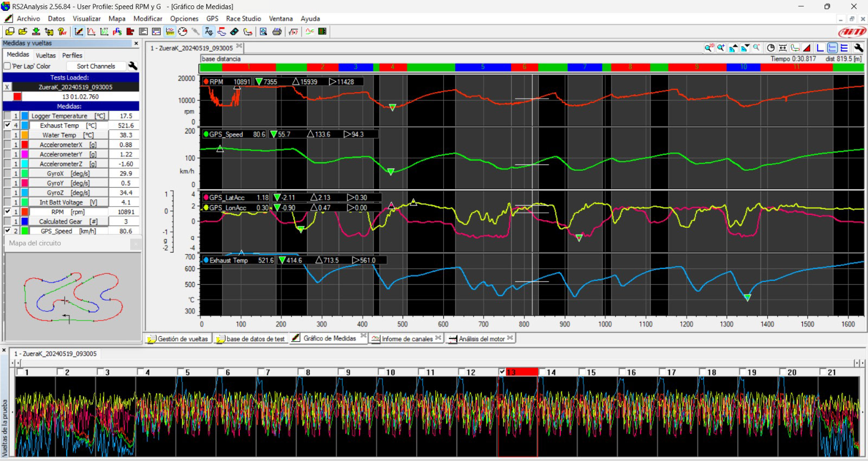This screenshot has width=868, height=461.
Task: Click the printer icon
Action: (x=277, y=31)
